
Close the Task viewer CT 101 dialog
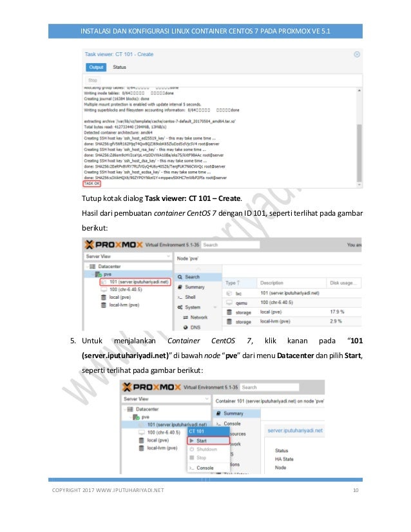click(x=357, y=54)
